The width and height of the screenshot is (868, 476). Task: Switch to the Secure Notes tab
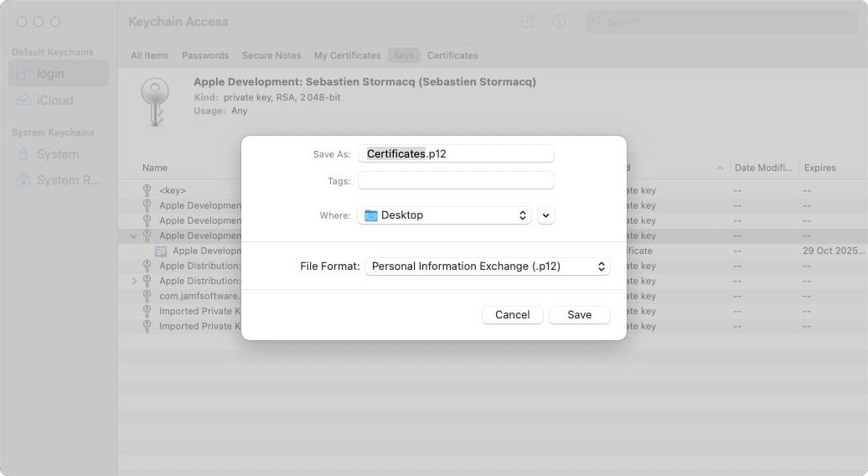[271, 55]
